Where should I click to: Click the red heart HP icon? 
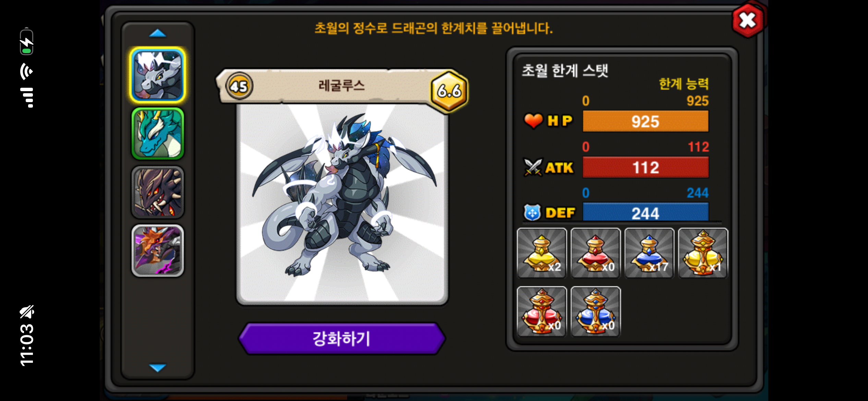(533, 121)
